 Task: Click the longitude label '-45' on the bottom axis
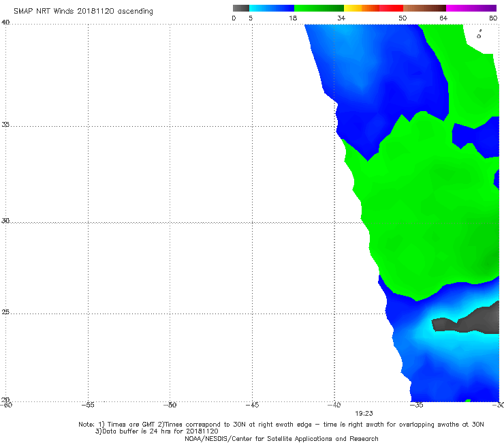click(x=252, y=405)
